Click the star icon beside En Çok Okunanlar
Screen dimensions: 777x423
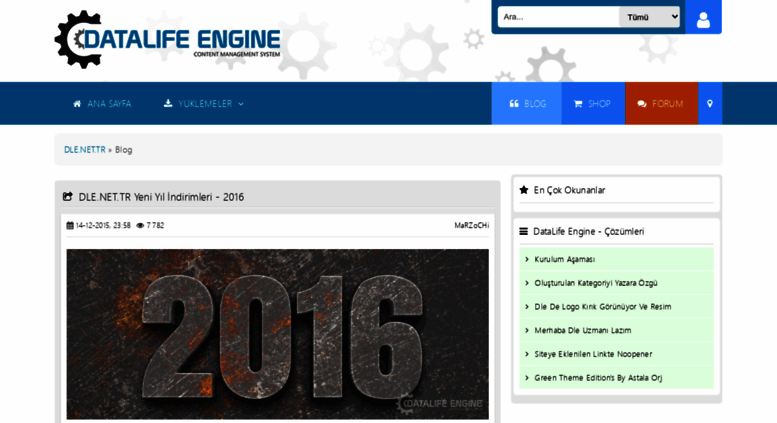point(524,190)
